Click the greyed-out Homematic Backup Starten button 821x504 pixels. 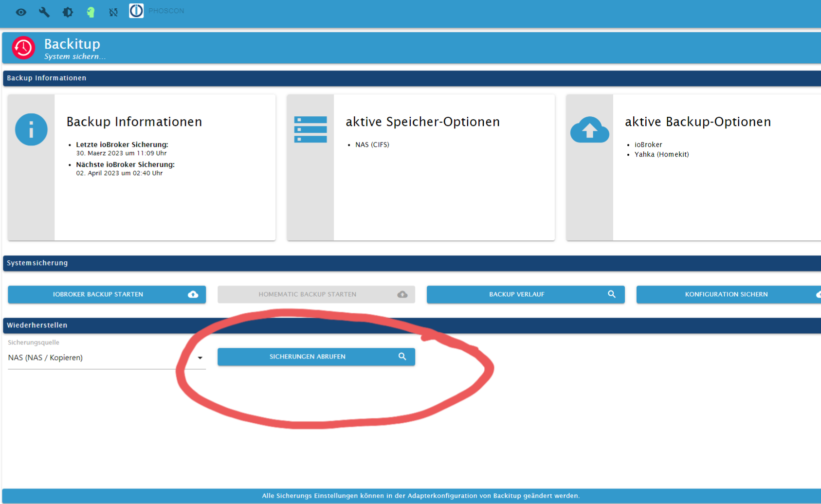316,294
